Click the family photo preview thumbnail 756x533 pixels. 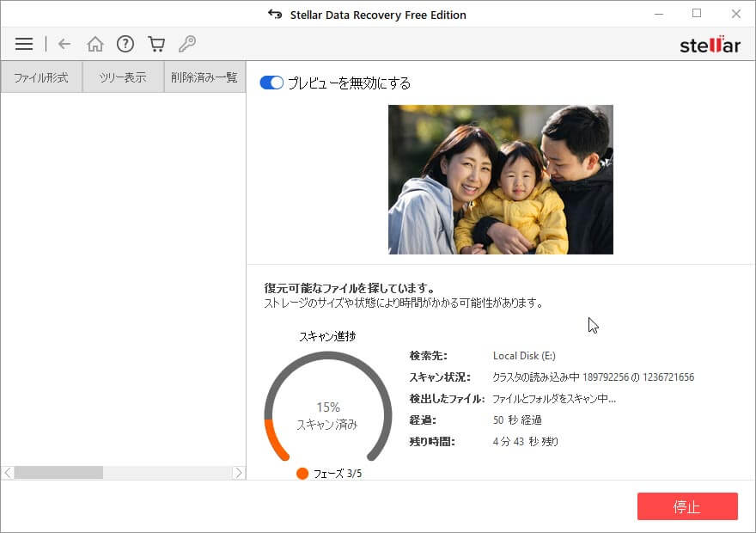[x=500, y=180]
